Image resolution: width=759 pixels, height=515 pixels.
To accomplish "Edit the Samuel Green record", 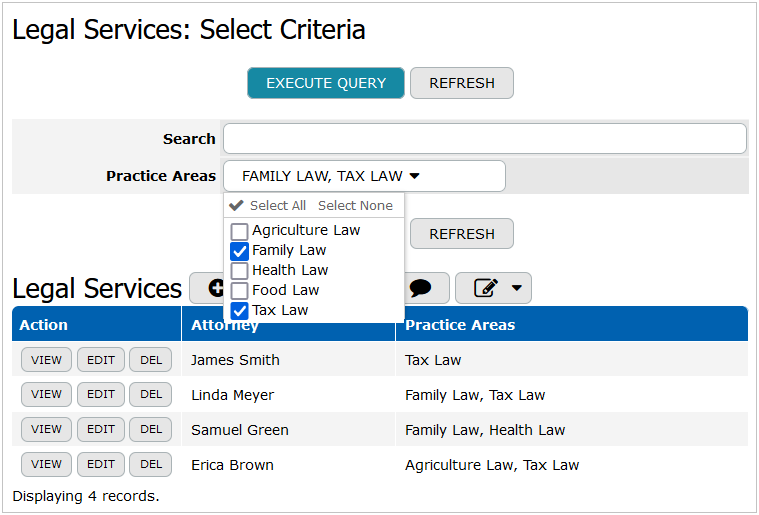I will [101, 429].
